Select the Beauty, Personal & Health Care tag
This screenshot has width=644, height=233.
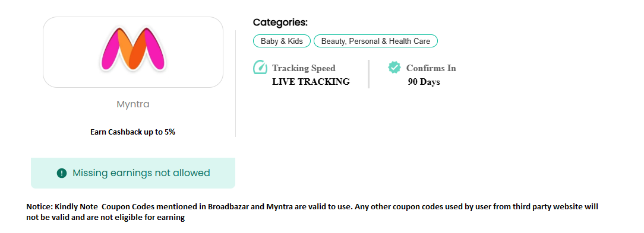(375, 41)
